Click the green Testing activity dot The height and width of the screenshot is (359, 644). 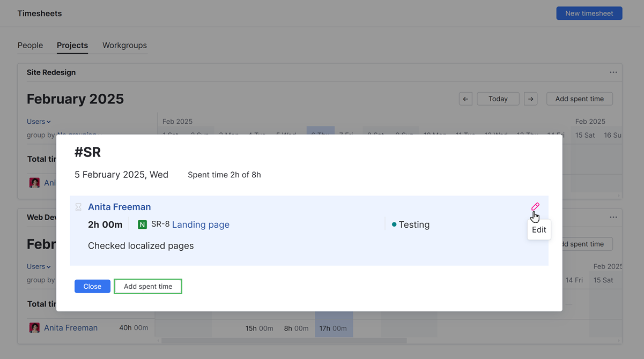[395, 225]
